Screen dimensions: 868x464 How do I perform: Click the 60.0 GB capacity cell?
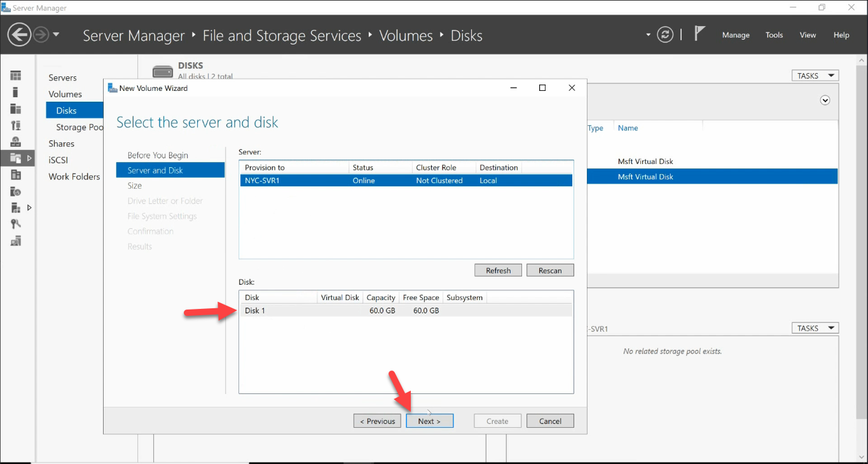point(382,311)
